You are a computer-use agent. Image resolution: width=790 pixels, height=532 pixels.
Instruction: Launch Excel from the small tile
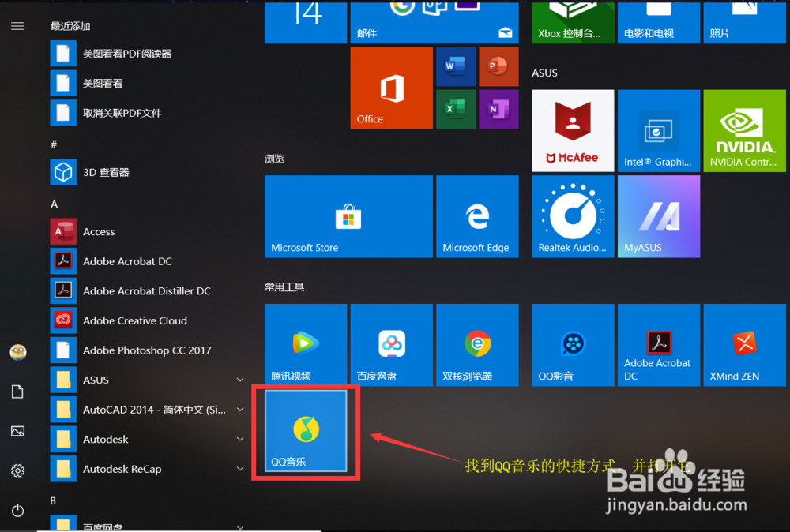click(x=456, y=109)
